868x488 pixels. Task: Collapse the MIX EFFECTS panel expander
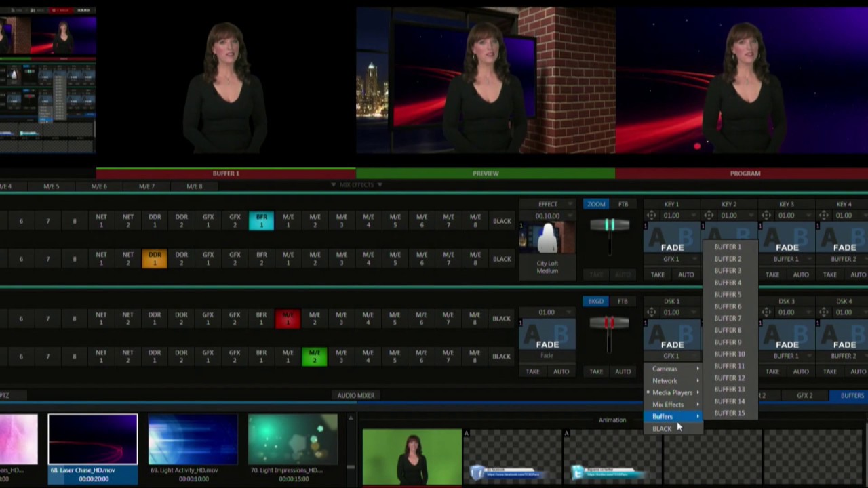point(357,184)
